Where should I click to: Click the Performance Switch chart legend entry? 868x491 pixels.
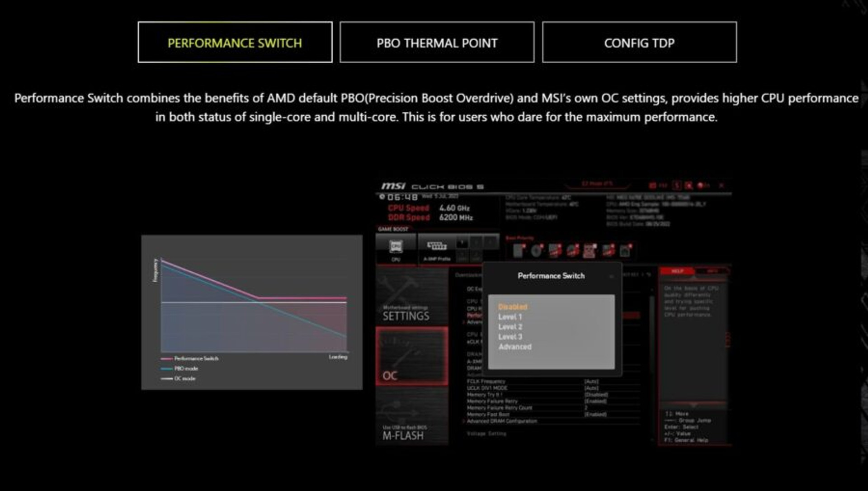[189, 359]
